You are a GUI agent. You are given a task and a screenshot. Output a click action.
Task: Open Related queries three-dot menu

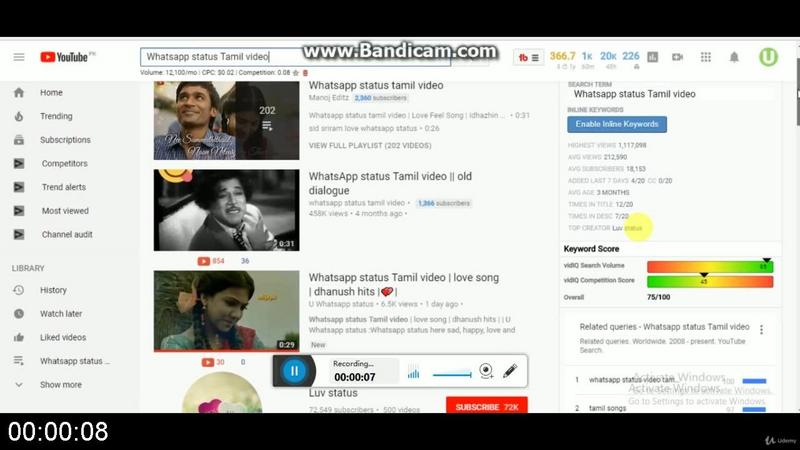[761, 330]
